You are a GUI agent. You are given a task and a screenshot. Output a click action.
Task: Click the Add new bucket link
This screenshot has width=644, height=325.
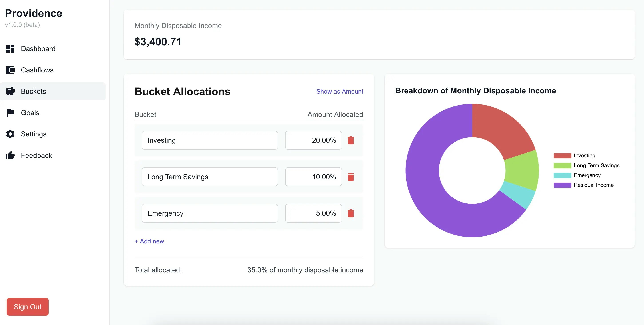pos(149,241)
